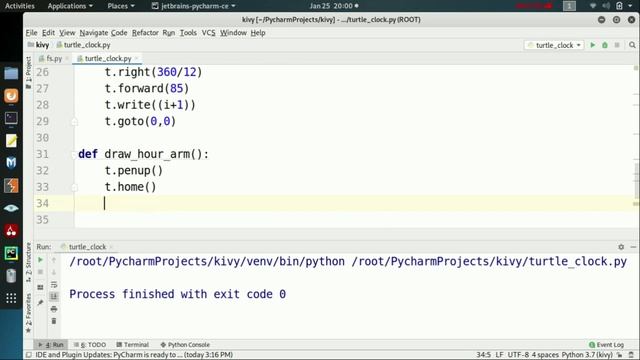The width and height of the screenshot is (640, 360).
Task: Click the IDE and Plugin Updates message
Action: [x=134, y=355]
